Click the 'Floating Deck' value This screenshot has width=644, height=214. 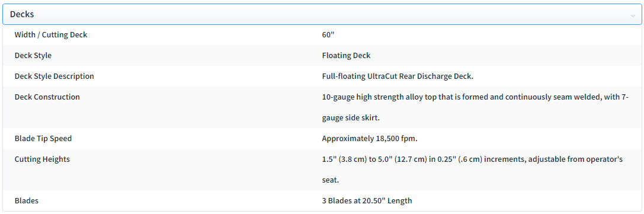346,56
